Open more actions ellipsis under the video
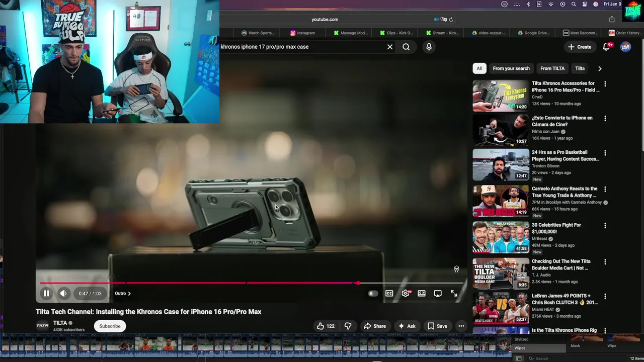644x362 pixels. [x=461, y=326]
